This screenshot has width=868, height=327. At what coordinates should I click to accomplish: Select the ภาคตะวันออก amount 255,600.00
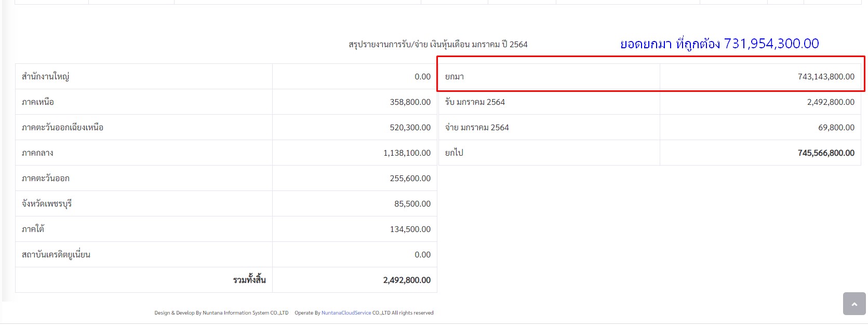pyautogui.click(x=410, y=179)
